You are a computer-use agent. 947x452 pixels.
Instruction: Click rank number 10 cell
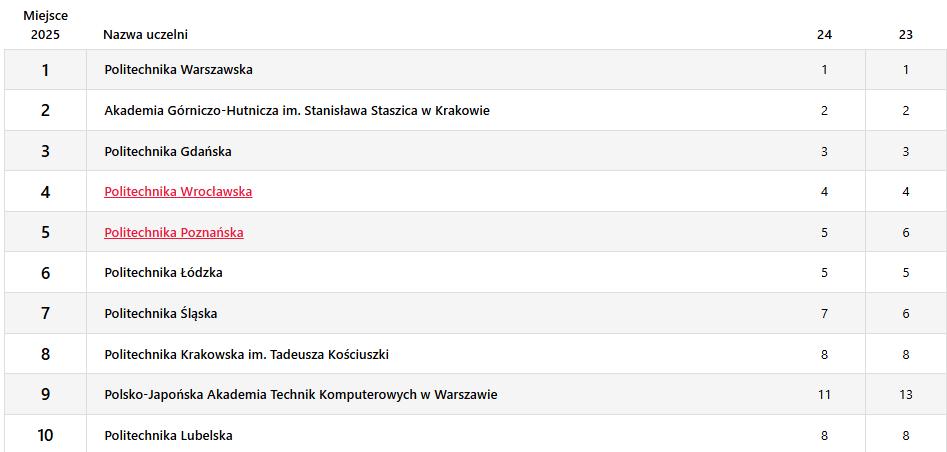click(x=45, y=435)
